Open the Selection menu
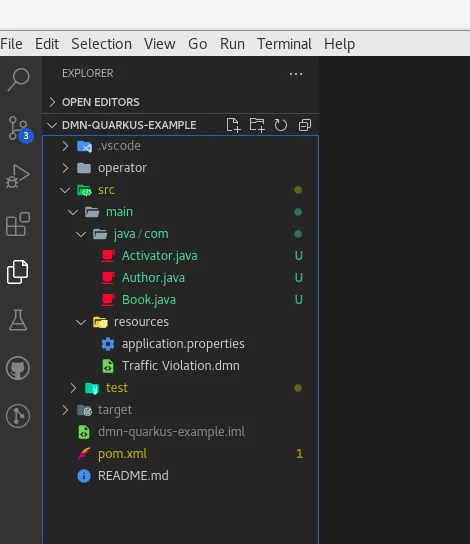This screenshot has height=544, width=470. (101, 44)
